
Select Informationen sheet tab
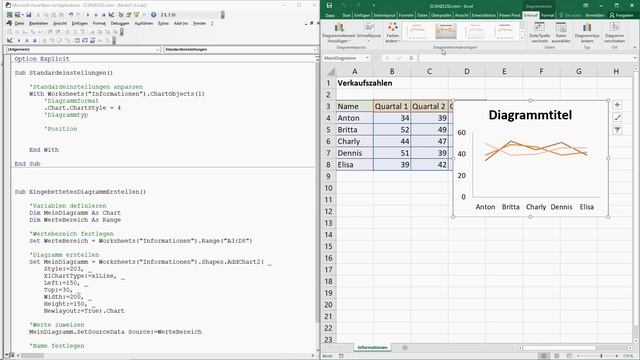coord(372,348)
